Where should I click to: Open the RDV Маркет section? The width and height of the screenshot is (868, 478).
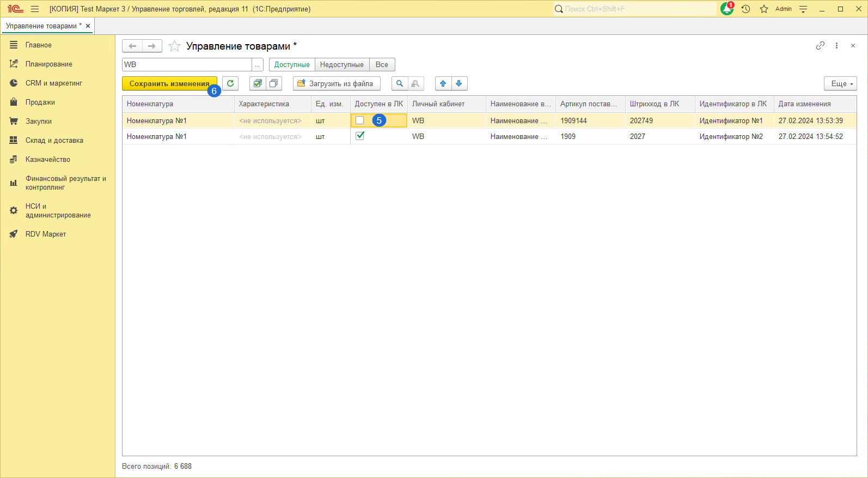[45, 234]
